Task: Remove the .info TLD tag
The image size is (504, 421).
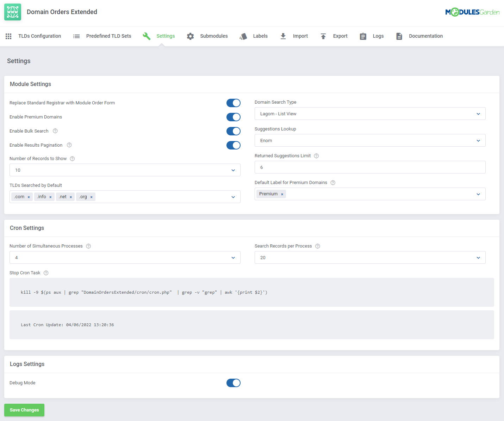Action: [x=50, y=197]
